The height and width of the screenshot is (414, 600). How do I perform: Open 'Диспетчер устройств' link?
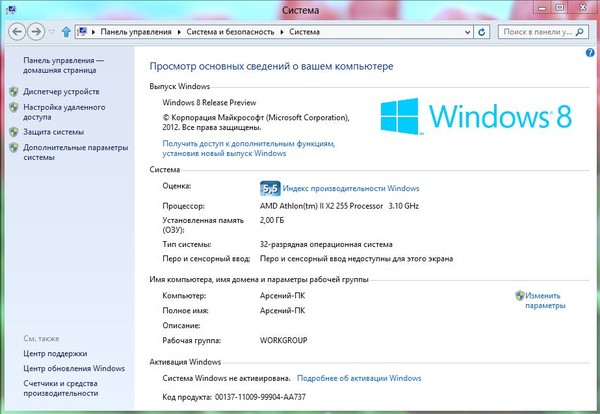[61, 91]
